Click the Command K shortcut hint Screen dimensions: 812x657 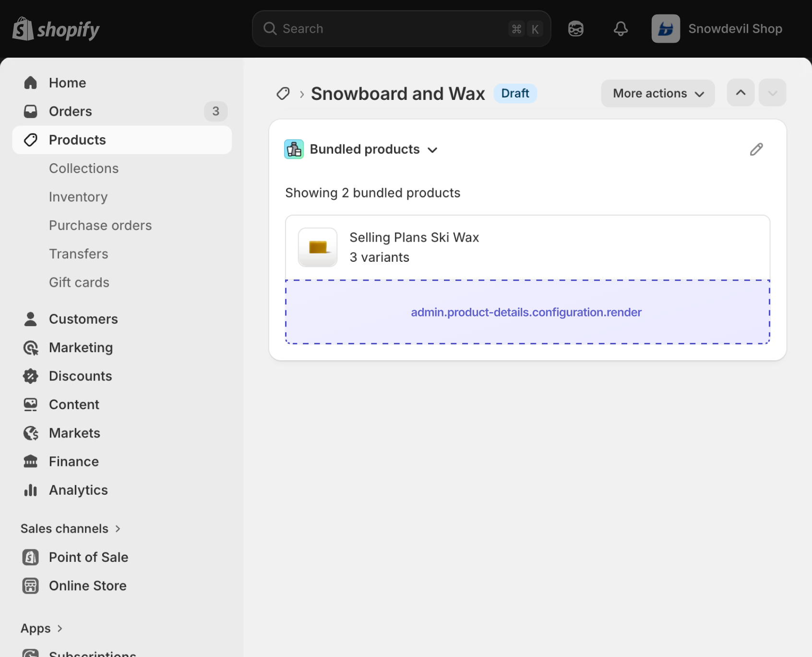(x=525, y=29)
